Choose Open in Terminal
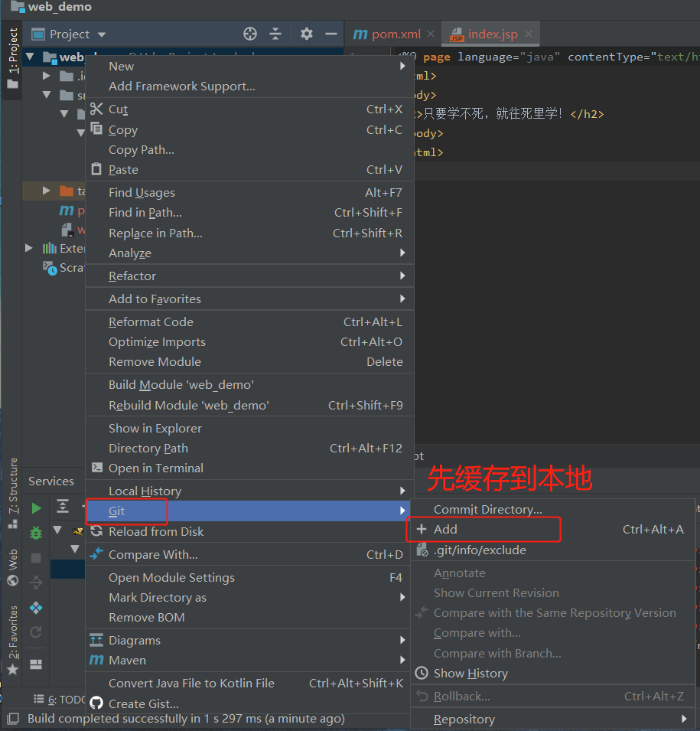 pos(250,468)
